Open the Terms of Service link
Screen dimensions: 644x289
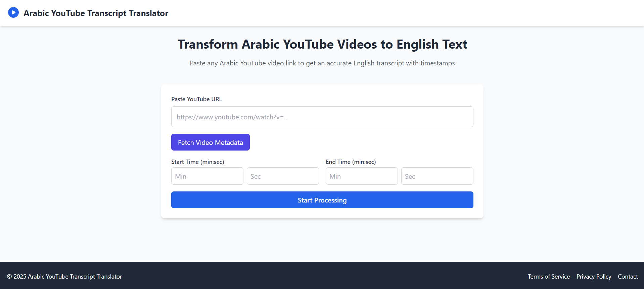pos(549,277)
